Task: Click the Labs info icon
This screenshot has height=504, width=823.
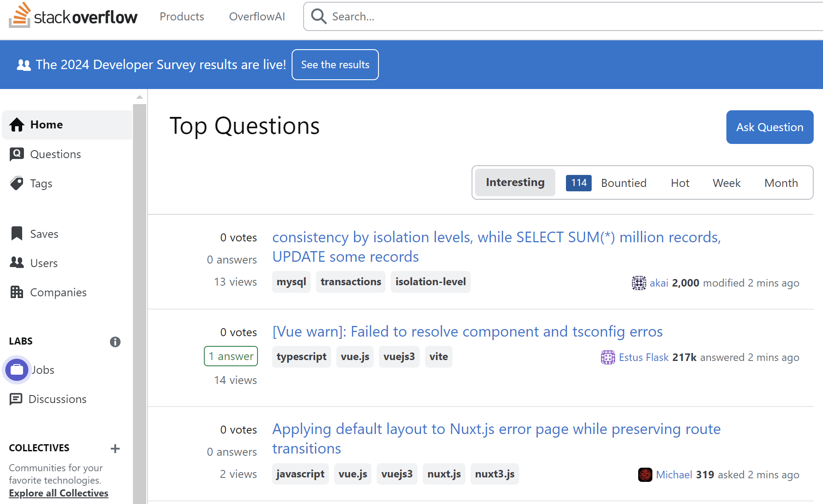Action: pos(115,342)
